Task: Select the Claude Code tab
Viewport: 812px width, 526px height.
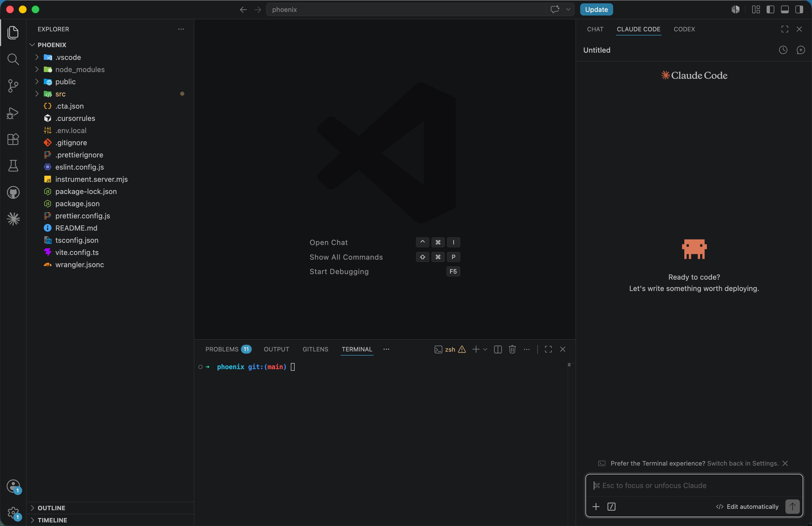Action: (638, 29)
